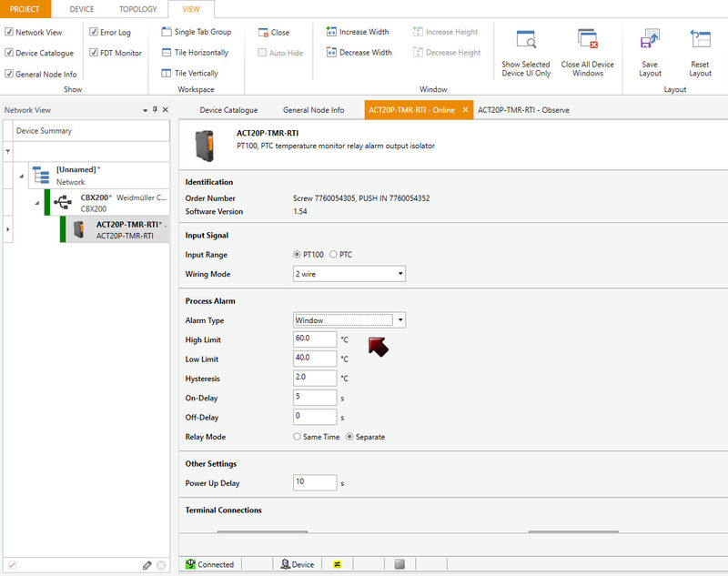Screen dimensions: 728x576
Task: Click Close All Device Windows icon
Action: (x=587, y=41)
